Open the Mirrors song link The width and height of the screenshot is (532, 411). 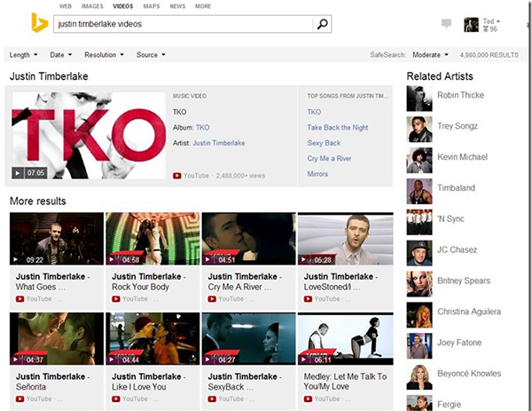tap(317, 174)
